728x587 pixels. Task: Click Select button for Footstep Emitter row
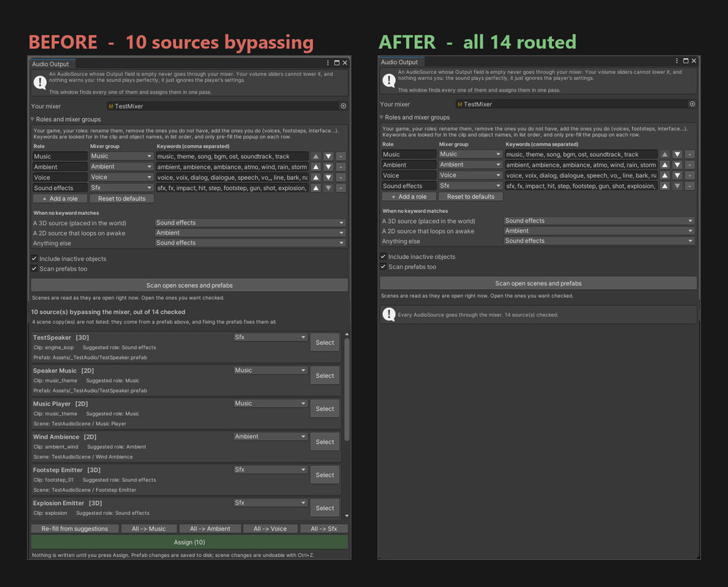tap(325, 475)
